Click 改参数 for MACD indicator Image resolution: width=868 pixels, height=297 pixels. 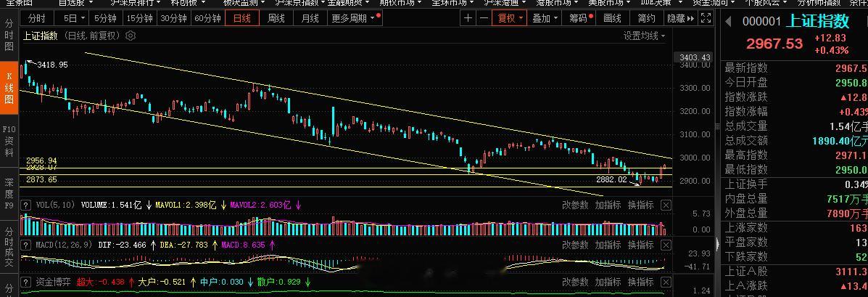(575, 245)
